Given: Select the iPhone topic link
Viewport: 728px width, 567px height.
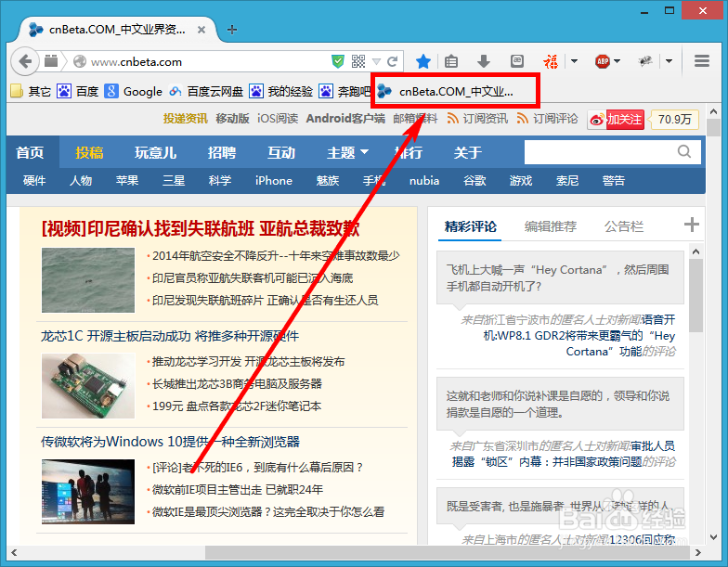Looking at the screenshot, I should (274, 180).
